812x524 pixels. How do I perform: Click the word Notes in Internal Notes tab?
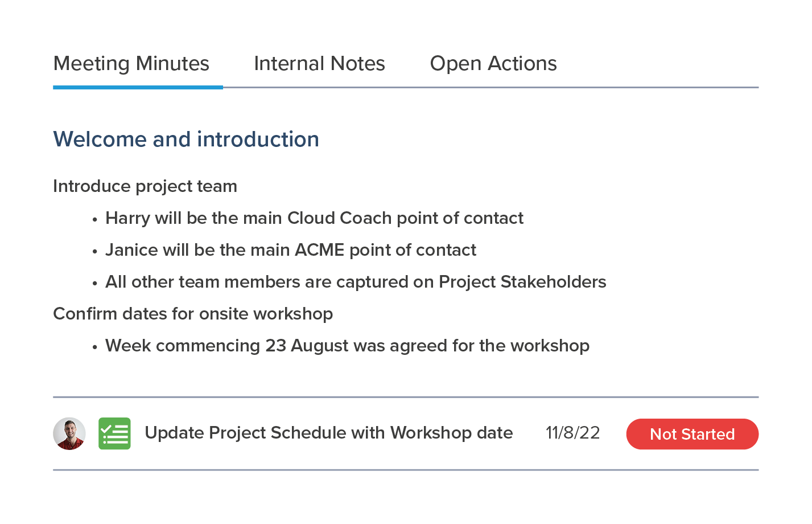click(358, 64)
